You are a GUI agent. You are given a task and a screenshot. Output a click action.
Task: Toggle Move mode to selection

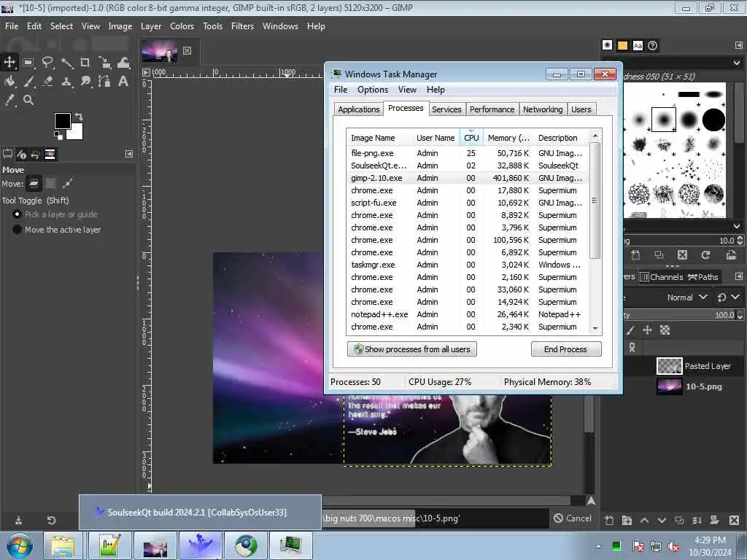pyautogui.click(x=51, y=183)
